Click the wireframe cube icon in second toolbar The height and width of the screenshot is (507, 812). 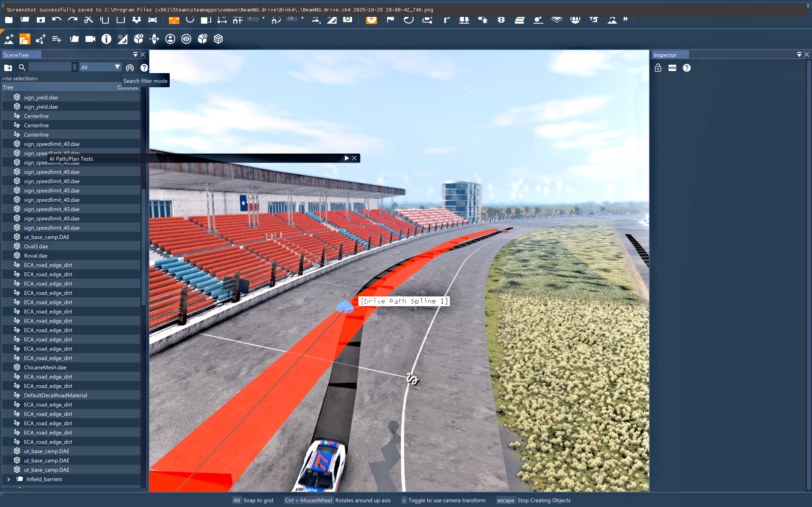tap(218, 39)
